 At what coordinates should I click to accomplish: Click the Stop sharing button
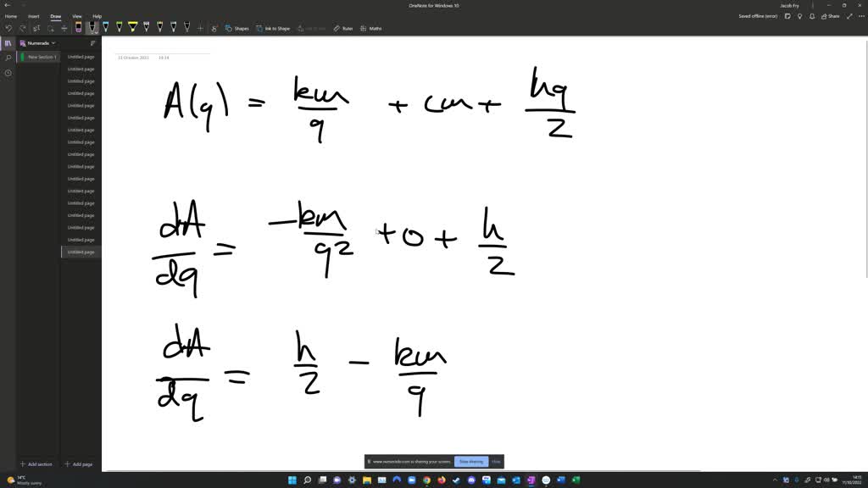[471, 461]
